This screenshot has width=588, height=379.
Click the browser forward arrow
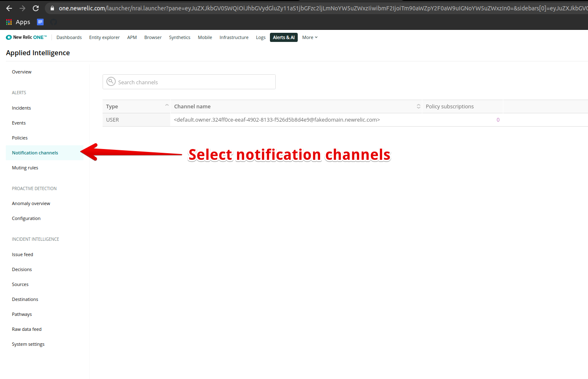click(x=22, y=8)
